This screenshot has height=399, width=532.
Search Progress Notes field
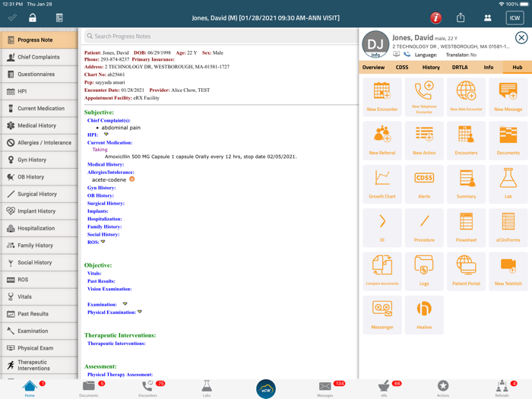(220, 36)
